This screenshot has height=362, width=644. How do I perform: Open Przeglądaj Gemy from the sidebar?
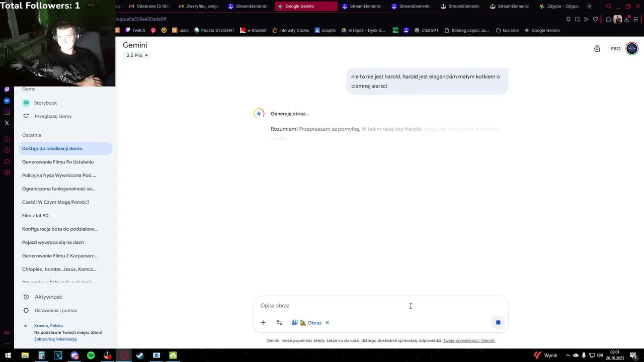[x=53, y=116]
